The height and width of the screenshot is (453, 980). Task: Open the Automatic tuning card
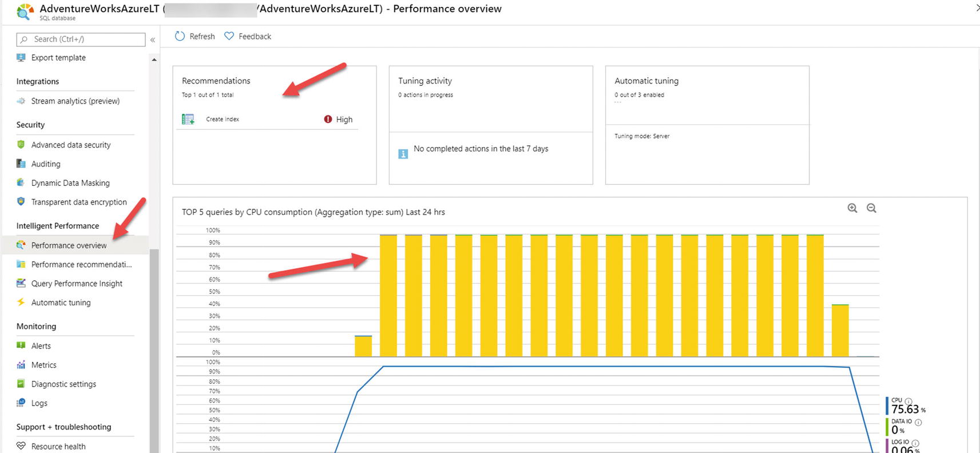coord(707,125)
